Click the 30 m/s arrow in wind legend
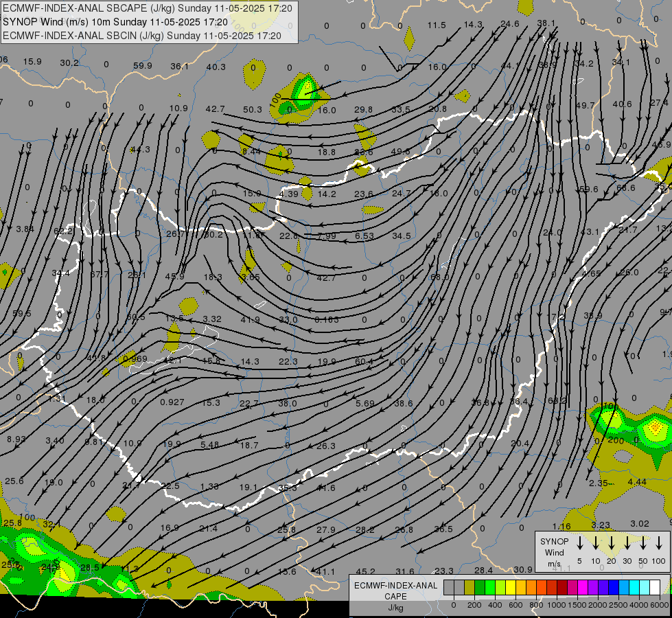The width and height of the screenshot is (672, 618). pos(627,543)
